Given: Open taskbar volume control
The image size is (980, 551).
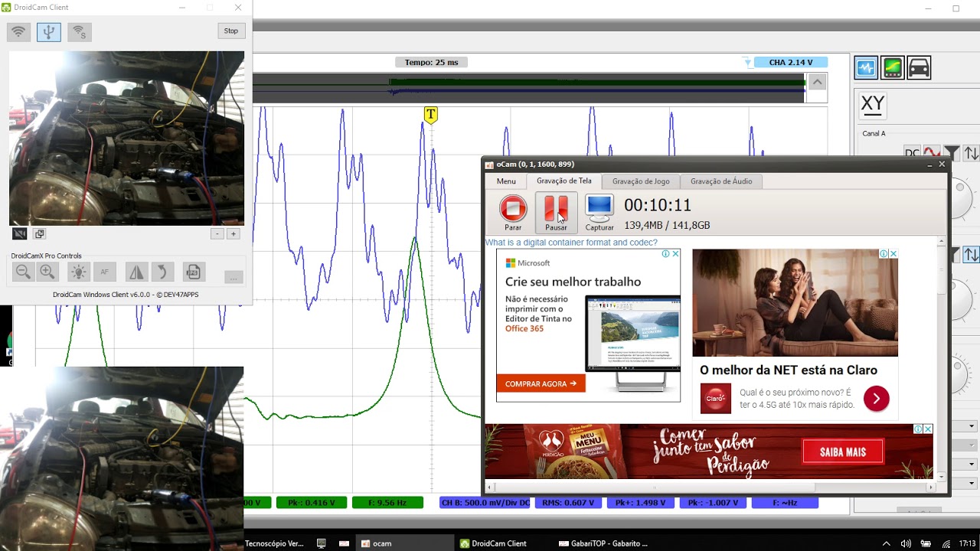Looking at the screenshot, I should point(906,543).
